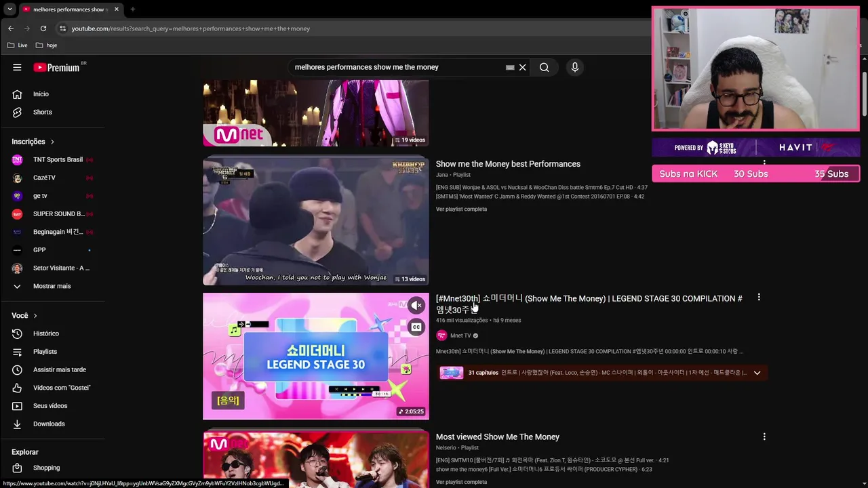Image resolution: width=868 pixels, height=488 pixels.
Task: Expand the 31 capítulos chevron
Action: pos(757,373)
